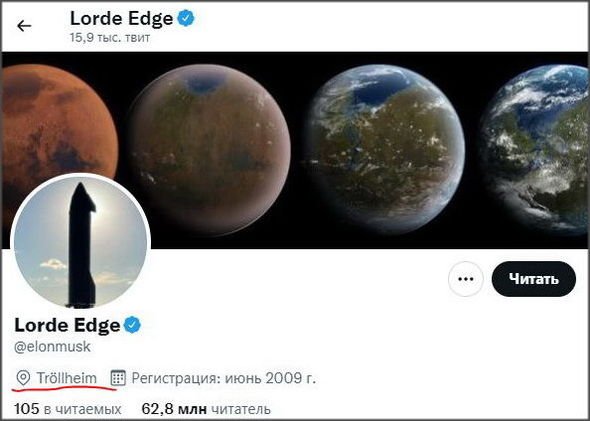590x421 pixels.
Task: Go back using the left arrow icon
Action: (24, 26)
